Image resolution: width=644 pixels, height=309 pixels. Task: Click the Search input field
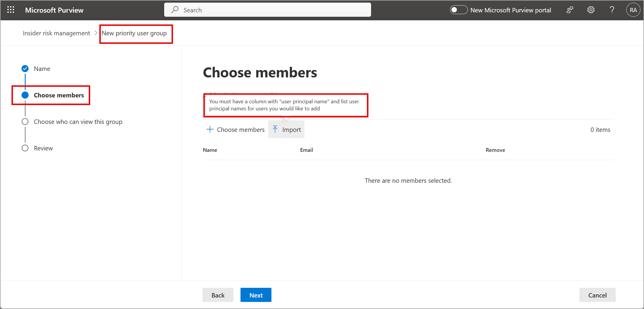click(x=267, y=10)
